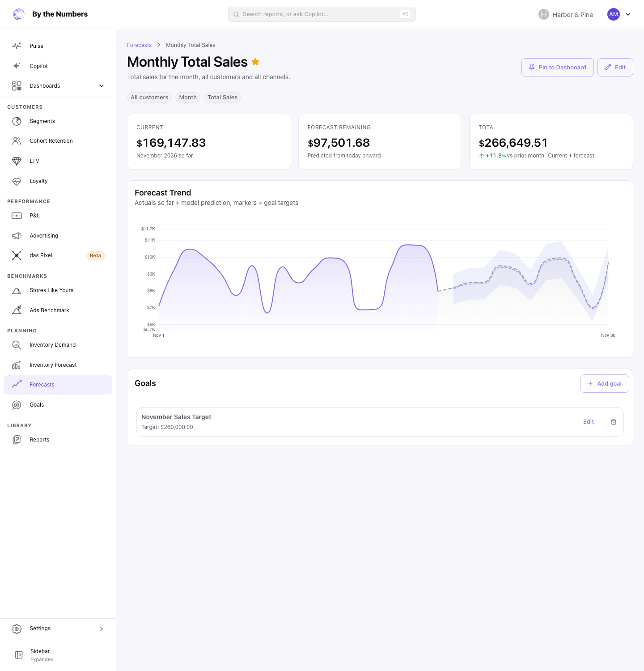Expand the Dashboards submenu chevron
Viewport: 644px width, 671px height.
point(102,86)
